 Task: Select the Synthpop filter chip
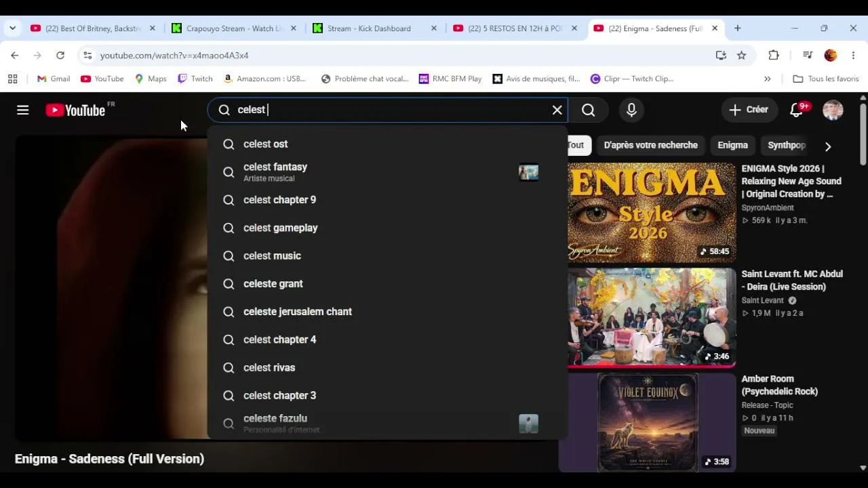[787, 145]
